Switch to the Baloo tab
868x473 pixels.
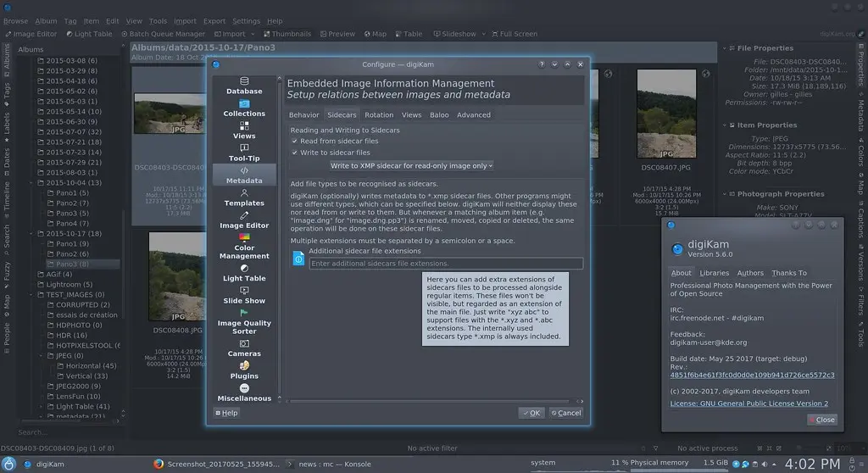click(439, 115)
